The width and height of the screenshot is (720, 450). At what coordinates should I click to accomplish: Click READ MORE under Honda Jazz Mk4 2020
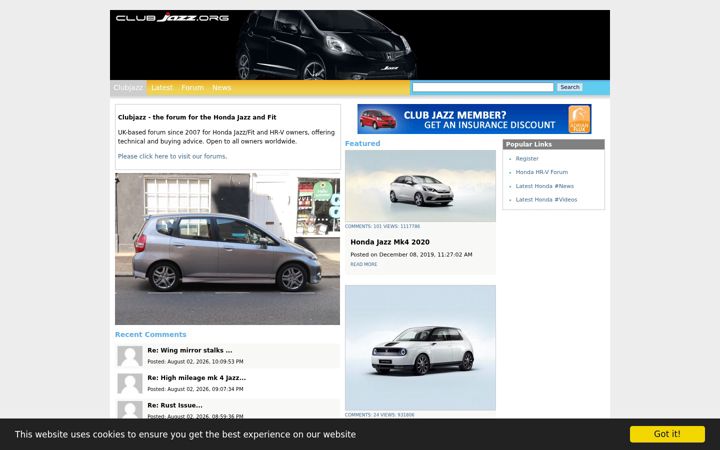(364, 264)
